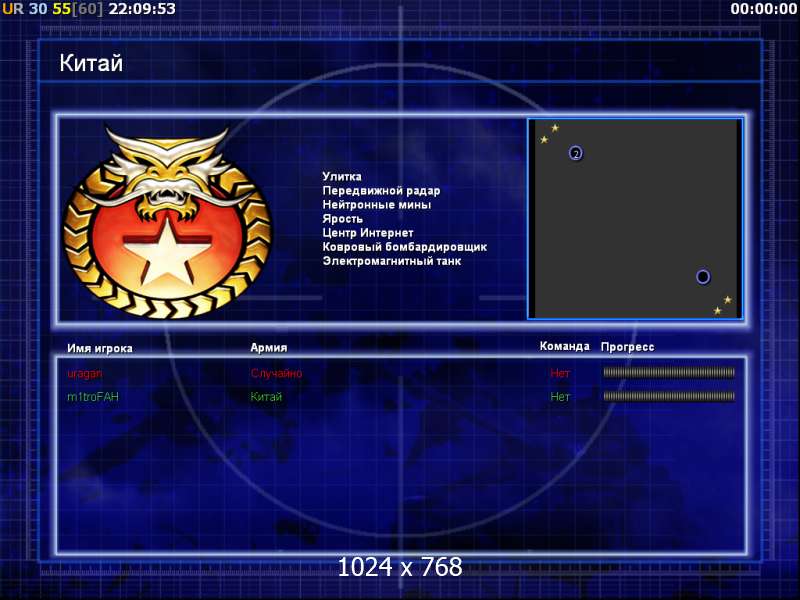Select the unnumbered start position circle on minimap
The height and width of the screenshot is (600, 800).
(703, 277)
